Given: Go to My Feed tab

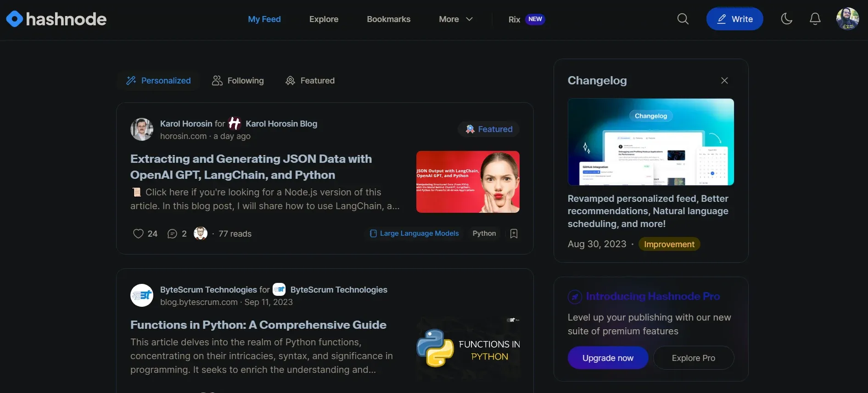Looking at the screenshot, I should (x=264, y=19).
